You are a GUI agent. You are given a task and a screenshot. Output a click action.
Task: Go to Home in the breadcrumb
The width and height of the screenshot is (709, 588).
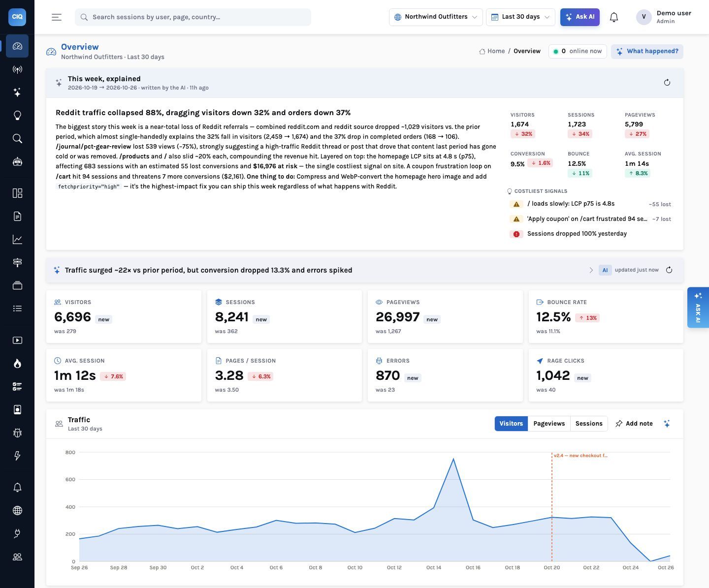coord(492,51)
